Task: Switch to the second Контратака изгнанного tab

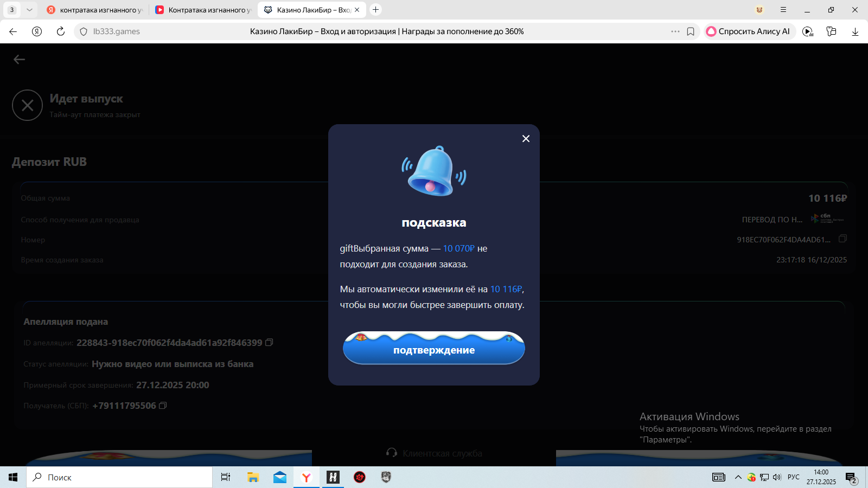Action: click(203, 10)
